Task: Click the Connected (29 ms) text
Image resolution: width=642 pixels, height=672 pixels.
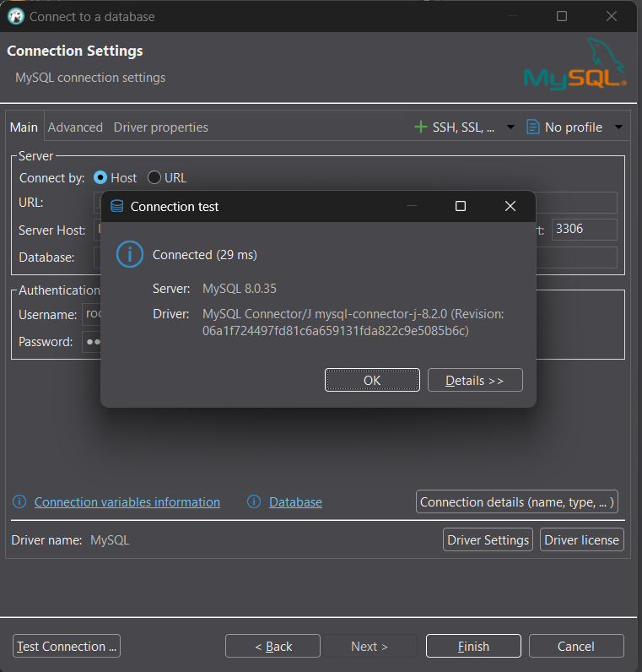Action: pos(205,255)
